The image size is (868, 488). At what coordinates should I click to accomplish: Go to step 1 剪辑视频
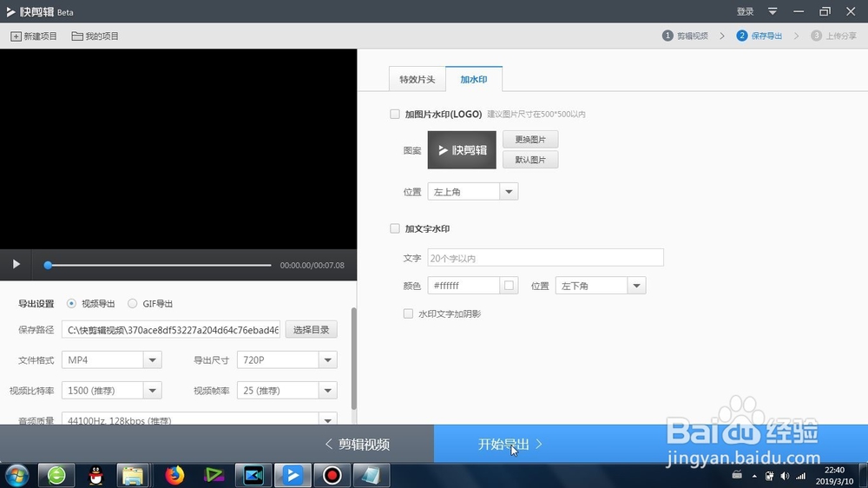click(686, 36)
